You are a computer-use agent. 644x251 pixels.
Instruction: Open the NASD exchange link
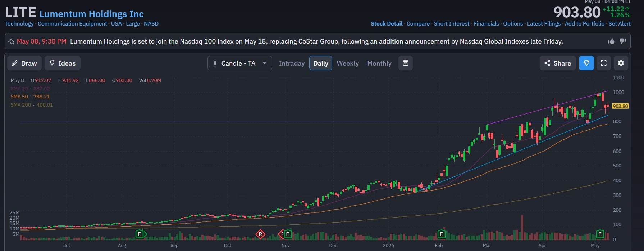[x=151, y=24]
